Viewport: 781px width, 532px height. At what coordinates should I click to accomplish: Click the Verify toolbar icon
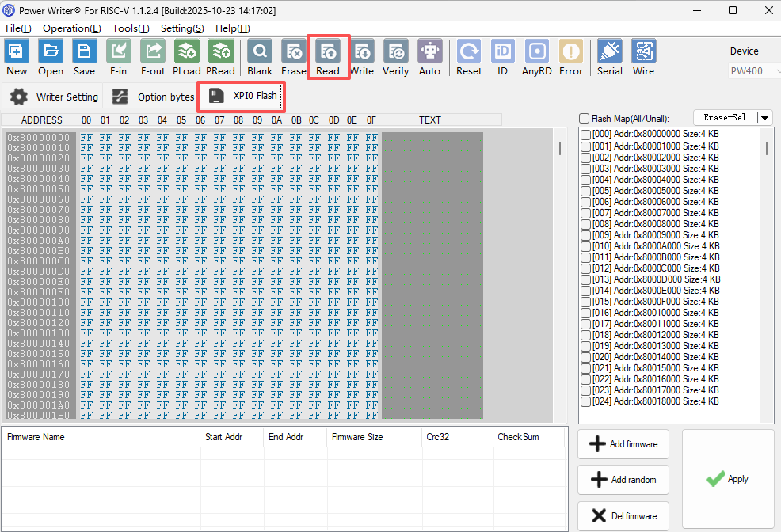click(x=396, y=52)
